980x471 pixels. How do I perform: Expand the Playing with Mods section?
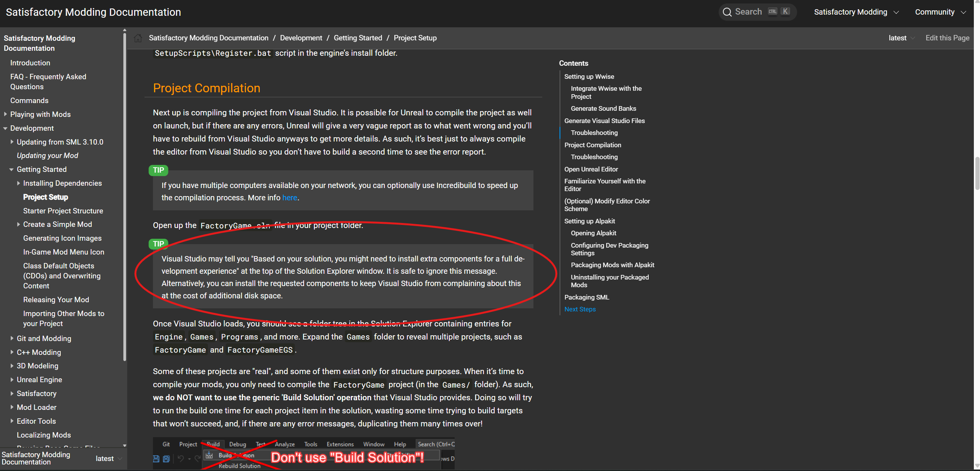point(5,114)
